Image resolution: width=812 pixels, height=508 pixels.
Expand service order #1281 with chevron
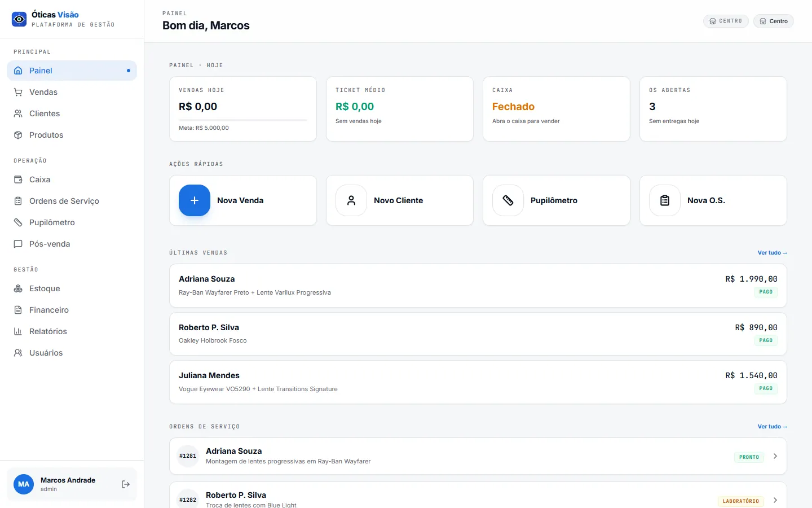[775, 456]
